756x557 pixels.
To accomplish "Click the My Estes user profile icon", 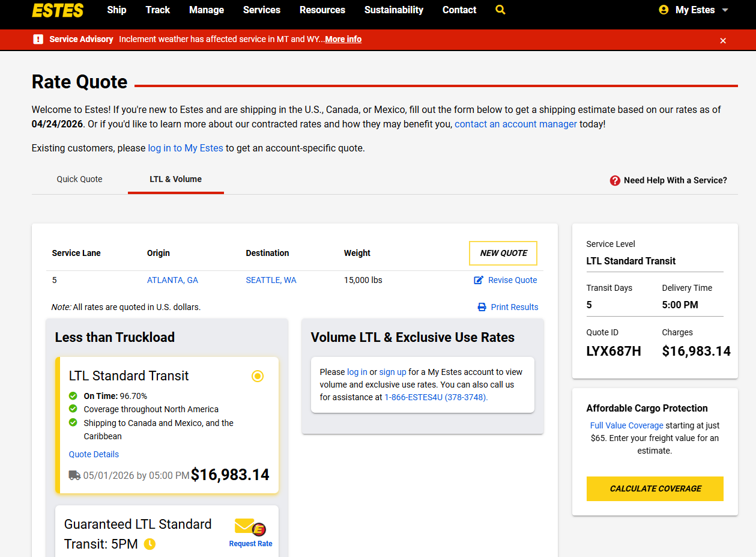I will coord(664,10).
